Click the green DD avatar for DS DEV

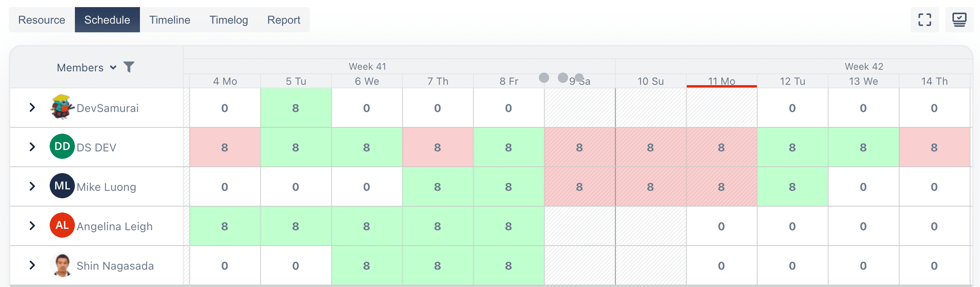pos(62,147)
